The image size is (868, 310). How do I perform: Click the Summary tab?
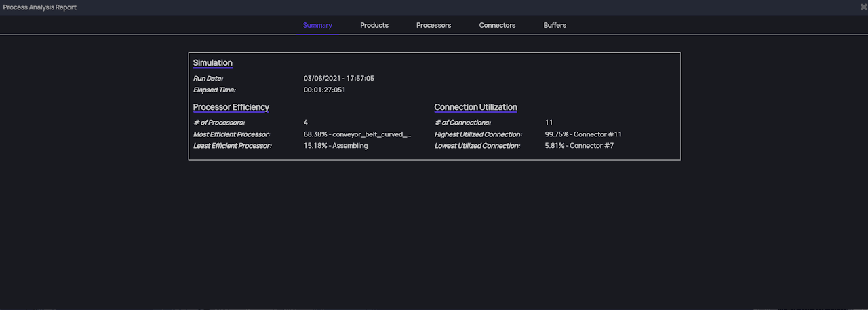317,26
